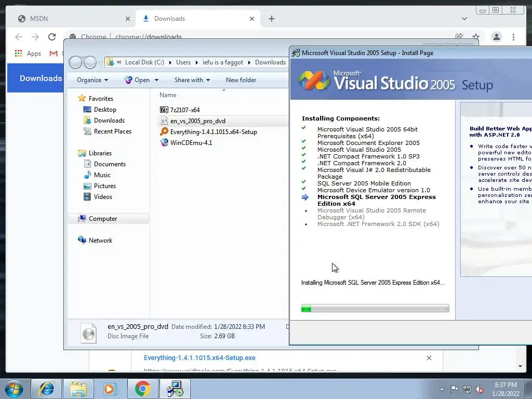The height and width of the screenshot is (399, 532).
Task: Select Computer in navigation pane
Action: pyautogui.click(x=109, y=219)
